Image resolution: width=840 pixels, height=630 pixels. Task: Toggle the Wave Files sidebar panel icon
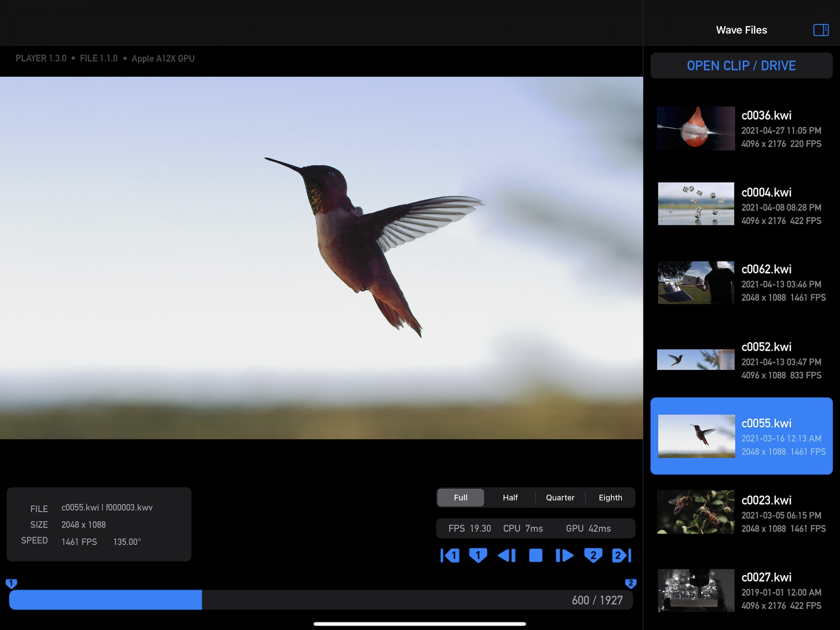point(821,30)
